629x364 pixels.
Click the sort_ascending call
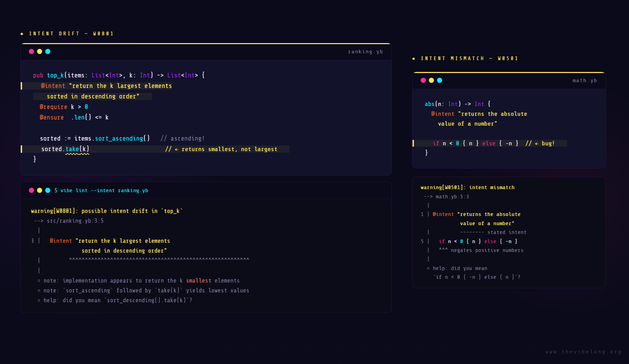click(x=119, y=139)
